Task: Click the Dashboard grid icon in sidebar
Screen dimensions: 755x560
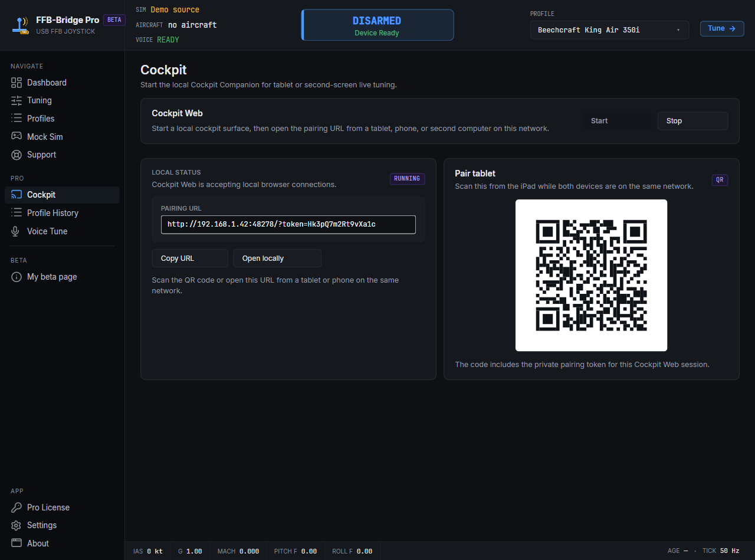Action: 17,83
